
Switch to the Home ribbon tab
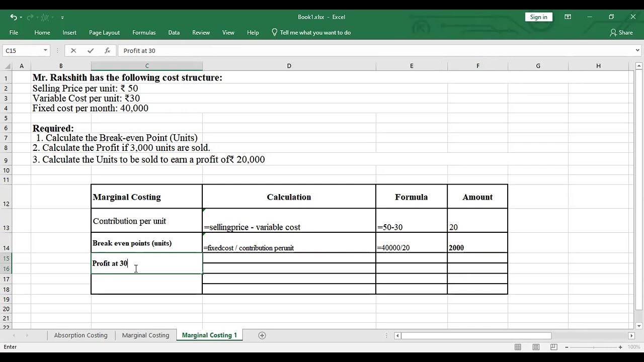coord(42,33)
